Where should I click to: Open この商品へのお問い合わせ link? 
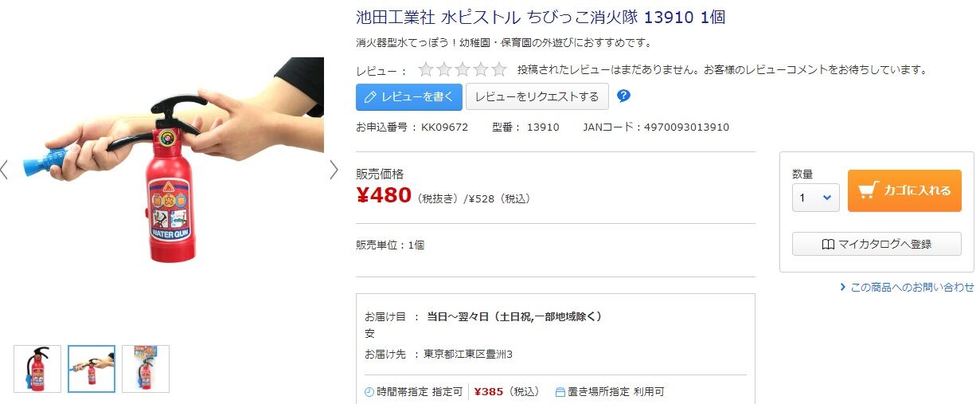pos(907,287)
